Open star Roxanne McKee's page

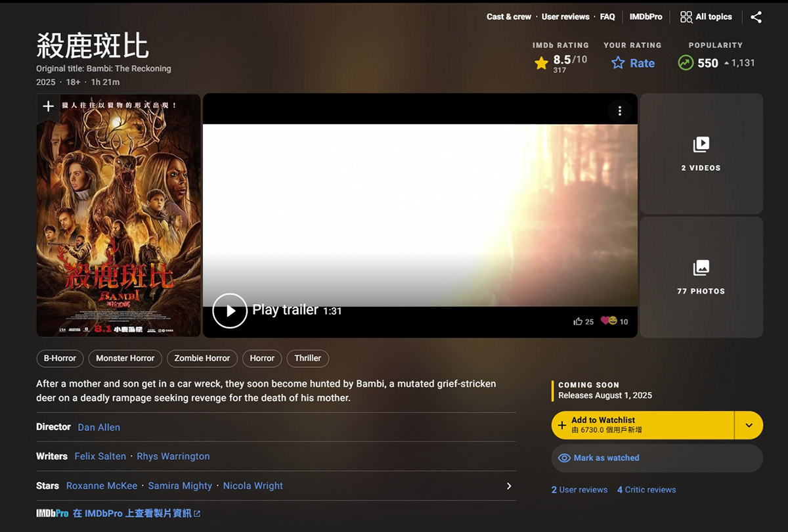coord(102,486)
